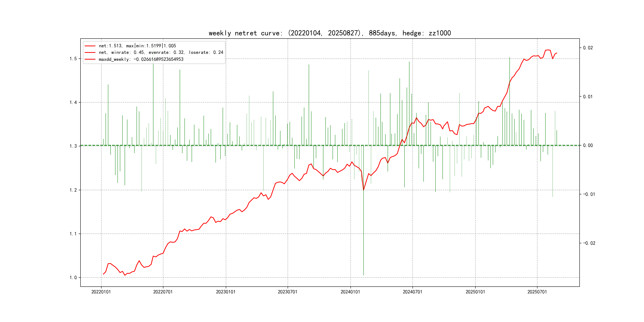Click the 1.0 left y-axis tick label
The image size is (644, 322).
click(73, 277)
